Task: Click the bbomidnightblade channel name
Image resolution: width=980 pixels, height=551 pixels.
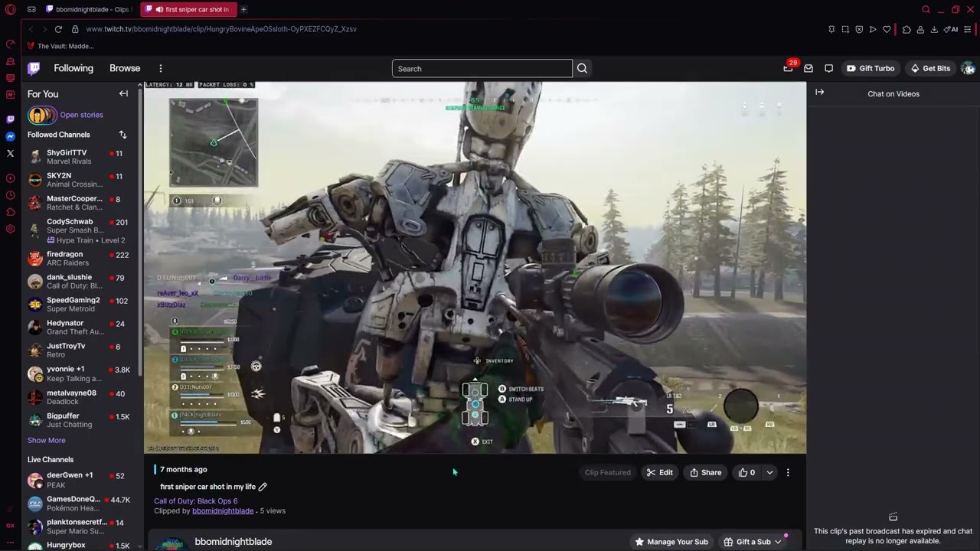Action: click(234, 542)
